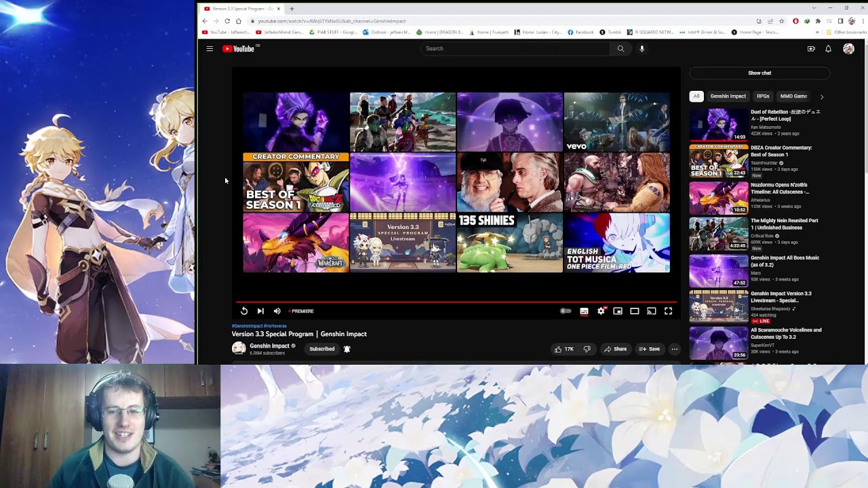Open the Duel of Rebellion suggested video
This screenshot has width=868, height=488.
click(719, 125)
